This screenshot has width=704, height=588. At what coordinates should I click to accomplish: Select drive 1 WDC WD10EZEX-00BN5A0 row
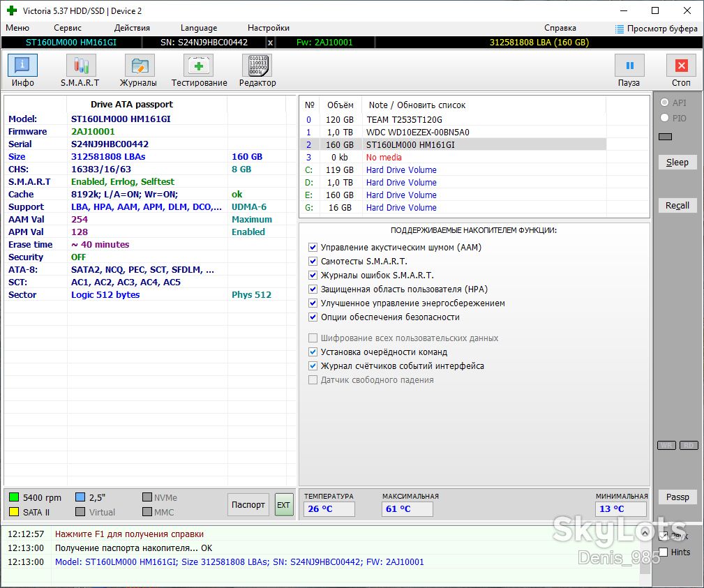tap(453, 132)
